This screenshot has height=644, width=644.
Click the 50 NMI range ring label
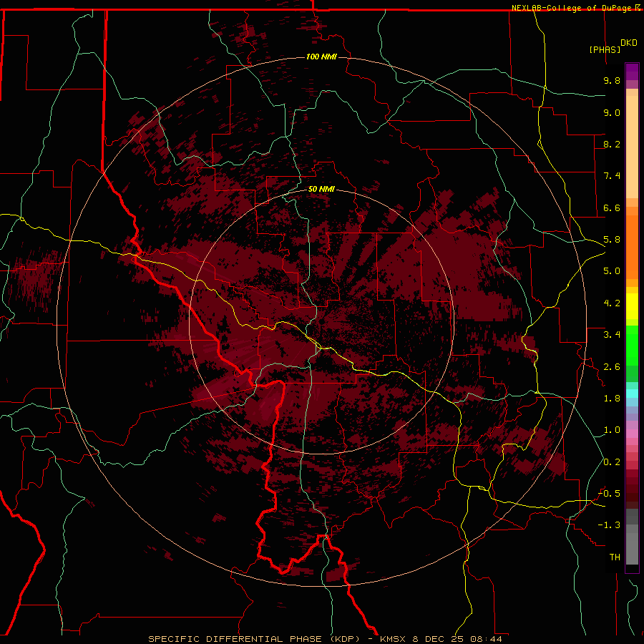(321, 189)
